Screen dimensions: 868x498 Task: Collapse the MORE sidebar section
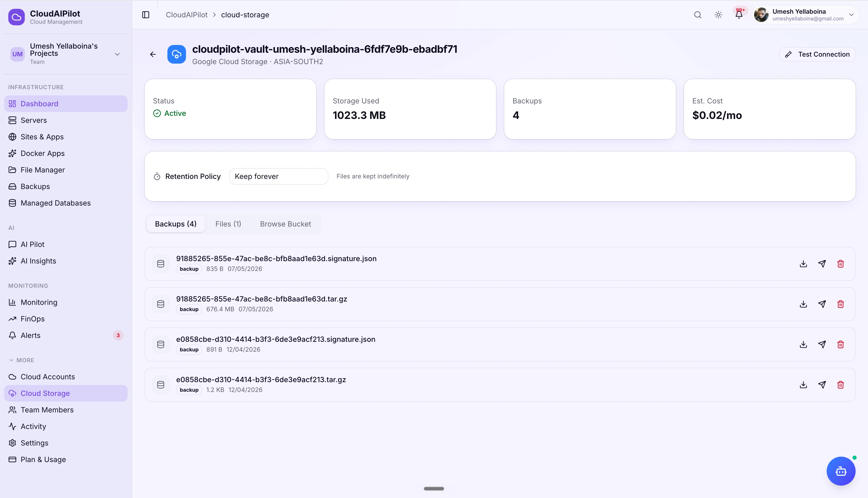[21, 360]
